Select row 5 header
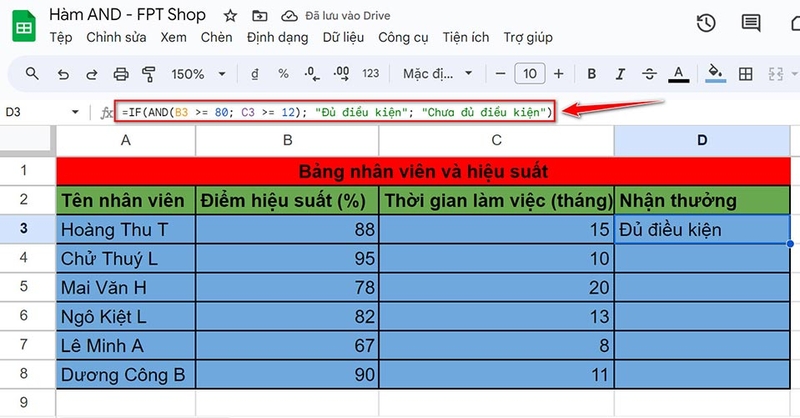This screenshot has height=418, width=800. 24,286
